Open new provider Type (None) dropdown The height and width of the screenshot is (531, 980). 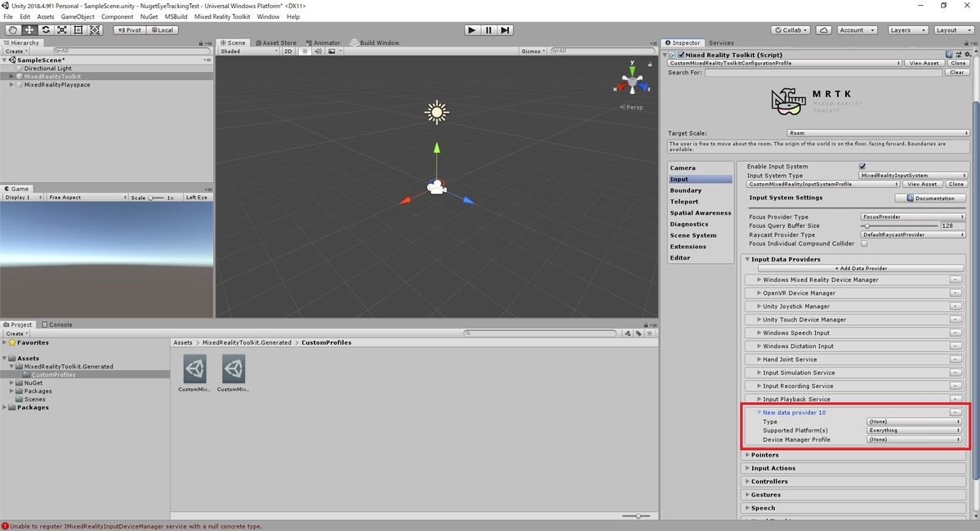(914, 422)
